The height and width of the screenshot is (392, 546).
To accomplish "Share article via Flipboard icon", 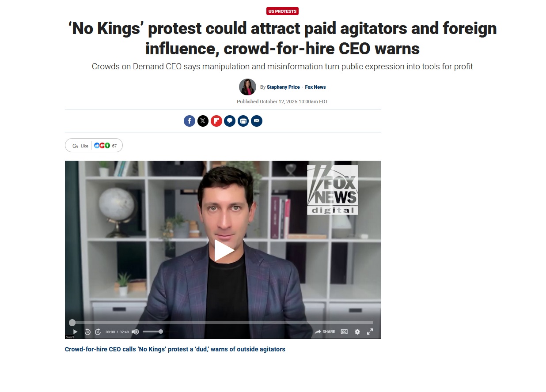I will point(216,121).
